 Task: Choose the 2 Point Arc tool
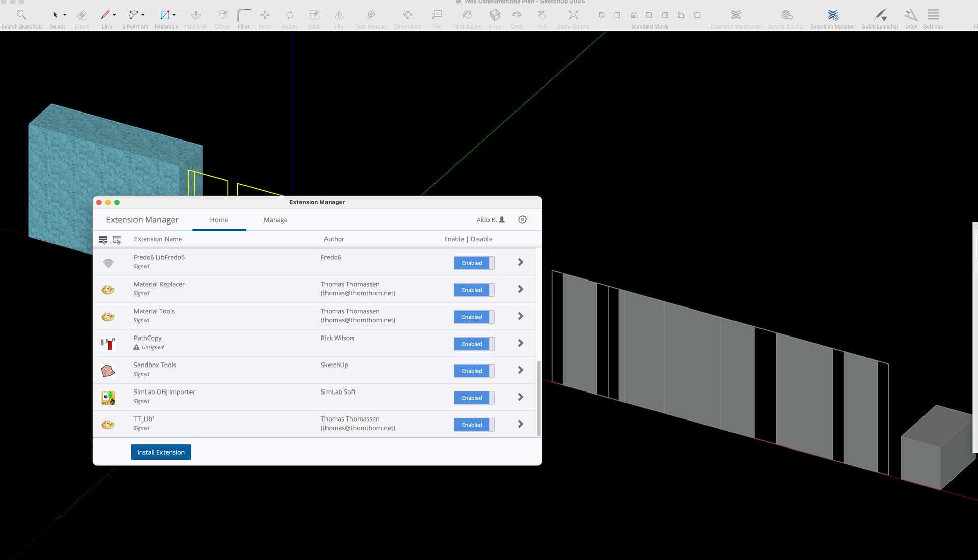[x=133, y=15]
